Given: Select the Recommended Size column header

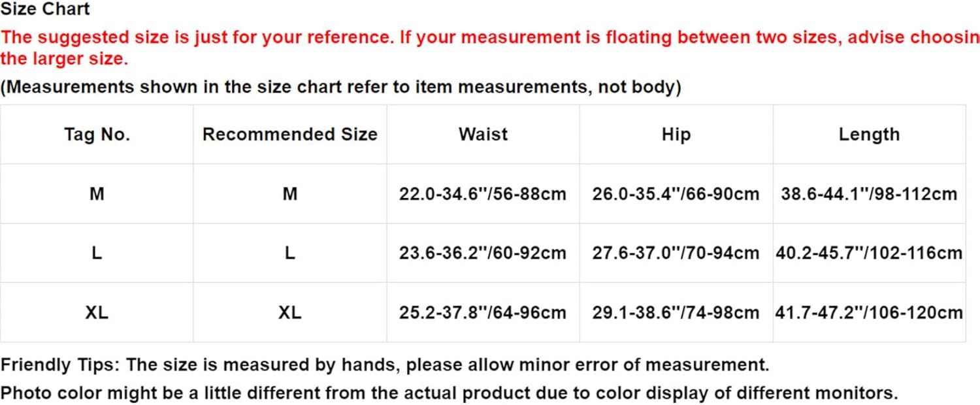Looking at the screenshot, I should (x=290, y=135).
